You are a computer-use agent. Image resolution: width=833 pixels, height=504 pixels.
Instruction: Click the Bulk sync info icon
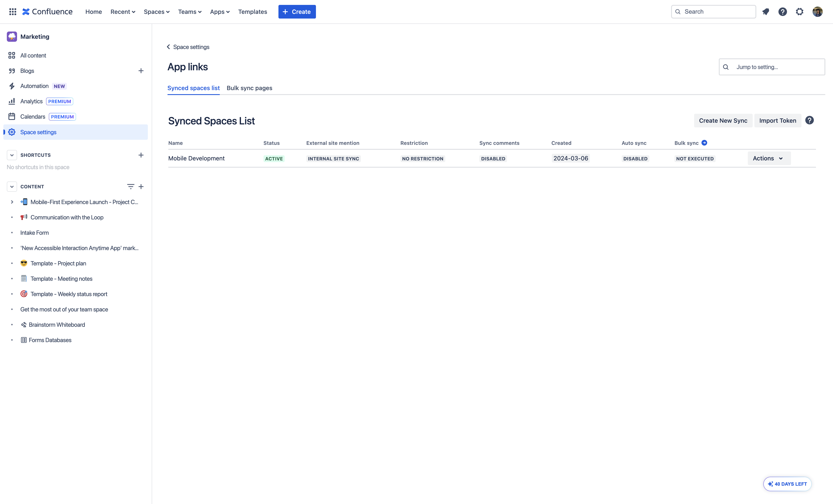[x=705, y=143]
